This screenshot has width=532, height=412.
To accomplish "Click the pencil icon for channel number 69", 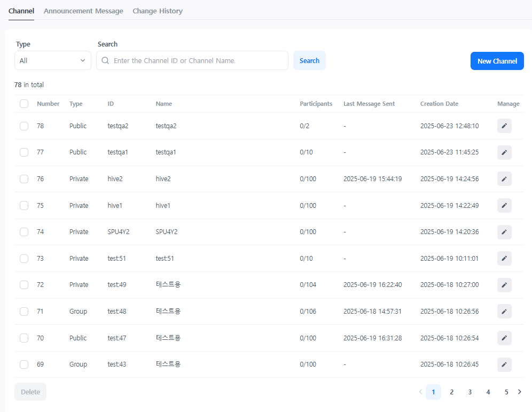I will [x=504, y=364].
